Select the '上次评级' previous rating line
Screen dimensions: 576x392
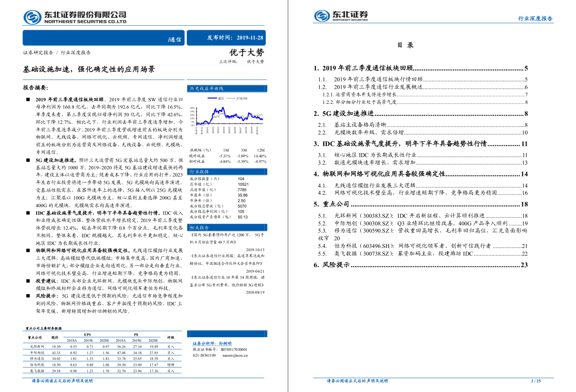click(x=242, y=61)
